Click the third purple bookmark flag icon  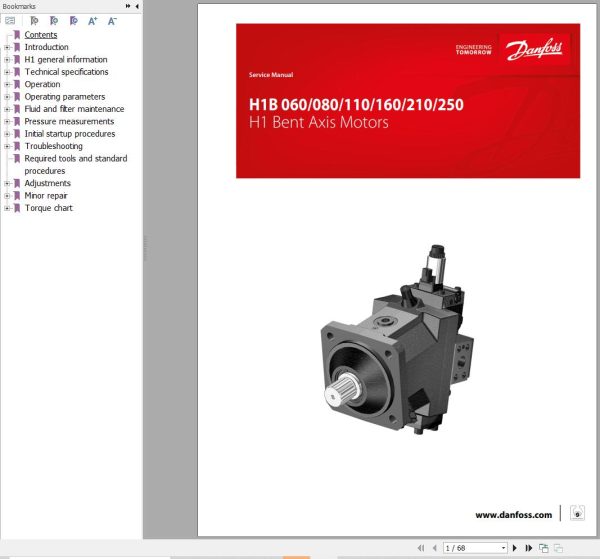click(73, 21)
